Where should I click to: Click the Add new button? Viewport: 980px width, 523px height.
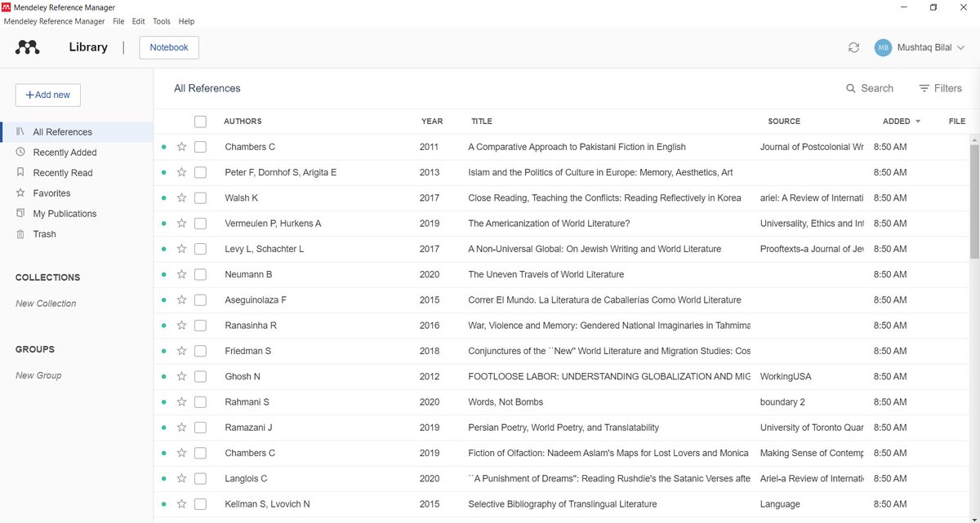click(x=48, y=95)
